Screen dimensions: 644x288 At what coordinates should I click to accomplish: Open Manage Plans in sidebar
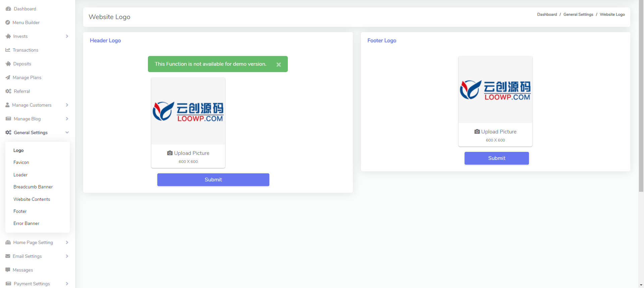pos(27,77)
